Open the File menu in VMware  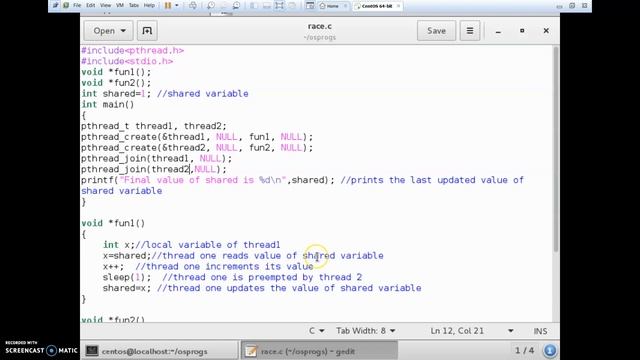[x=77, y=5]
